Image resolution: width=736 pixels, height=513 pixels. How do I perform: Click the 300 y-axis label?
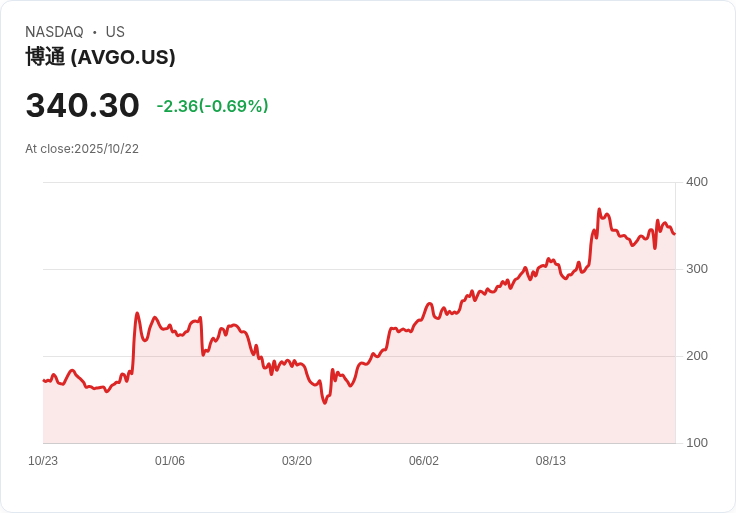(x=697, y=269)
